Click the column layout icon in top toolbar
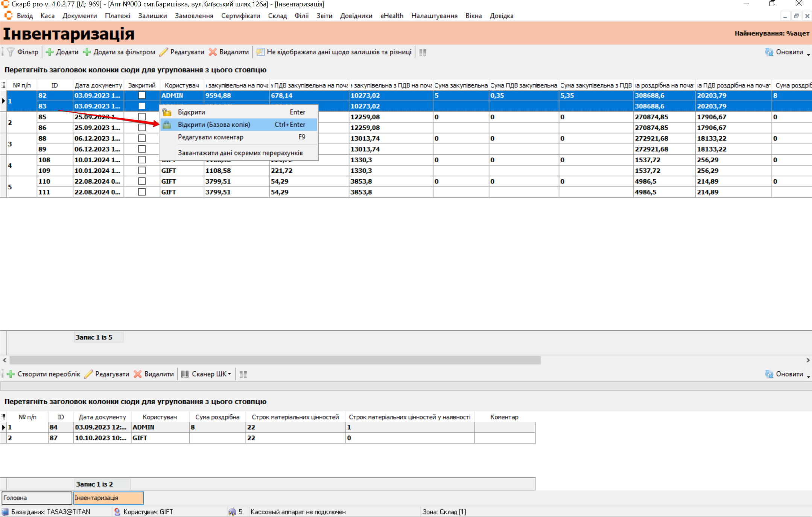 point(423,52)
